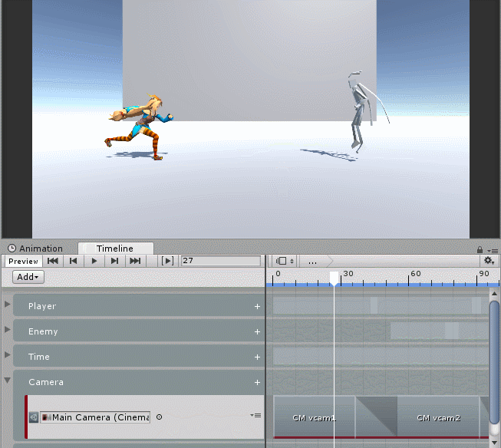This screenshot has width=501, height=448.
Task: Jump to the end of the timeline
Action: click(x=136, y=261)
